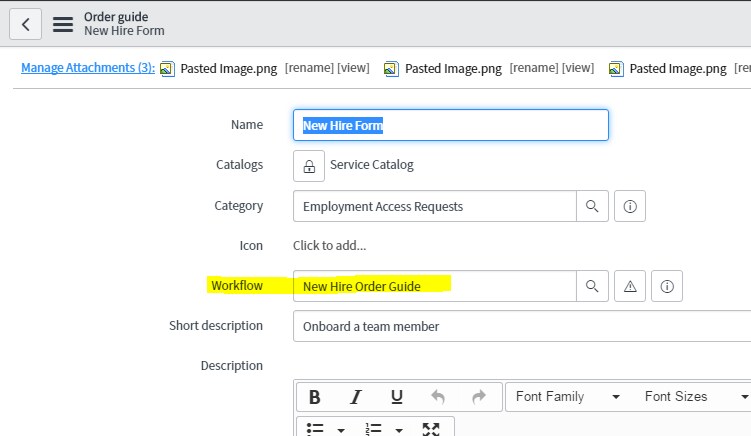The width and height of the screenshot is (751, 436).
Task: Search categories using the magnifier icon
Action: pyautogui.click(x=592, y=206)
